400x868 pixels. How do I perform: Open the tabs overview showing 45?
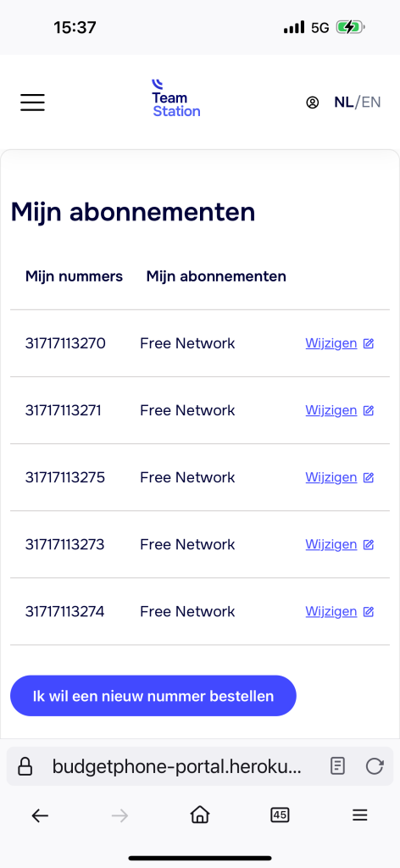[280, 815]
